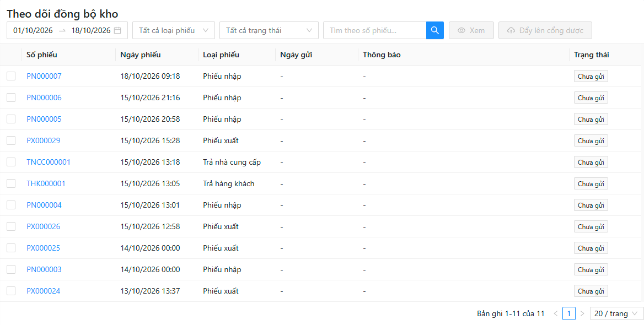Check the TNCC000001 row checkbox
644x325 pixels.
(11, 162)
